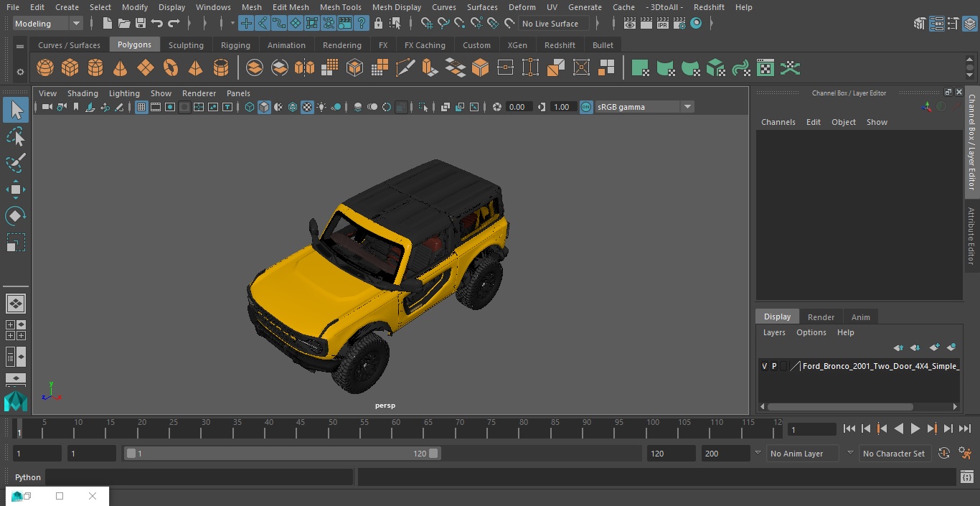Open the Channels menu in Channel Box
This screenshot has height=506, width=980.
[778, 122]
